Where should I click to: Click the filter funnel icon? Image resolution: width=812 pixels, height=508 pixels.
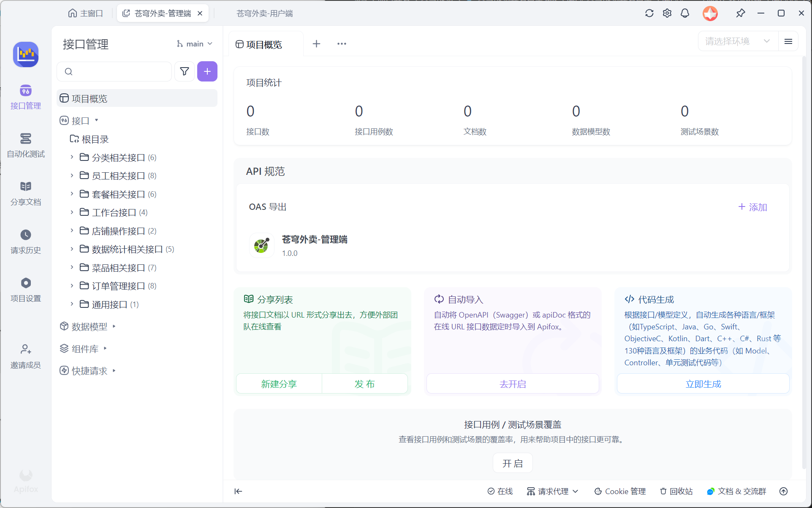185,71
